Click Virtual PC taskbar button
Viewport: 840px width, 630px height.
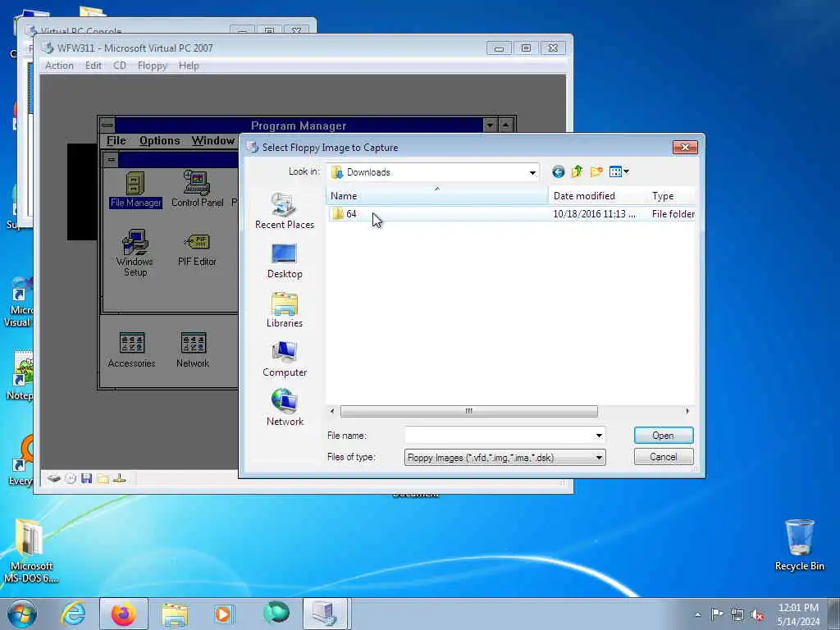click(x=326, y=614)
